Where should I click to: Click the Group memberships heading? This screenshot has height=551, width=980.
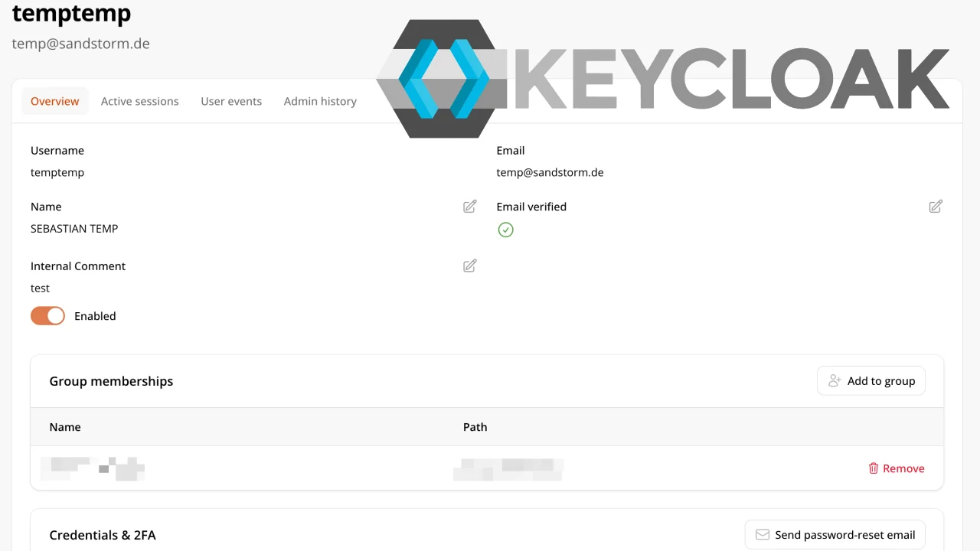click(111, 381)
